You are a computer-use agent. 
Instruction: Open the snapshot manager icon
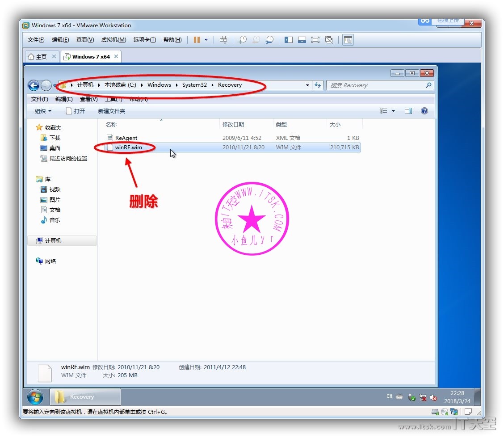(x=269, y=40)
